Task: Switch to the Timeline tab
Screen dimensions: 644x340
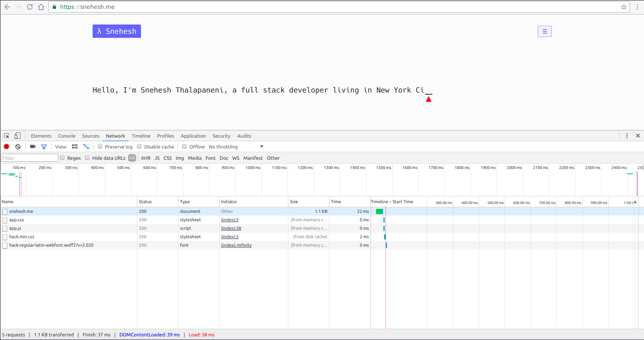Action: [141, 136]
